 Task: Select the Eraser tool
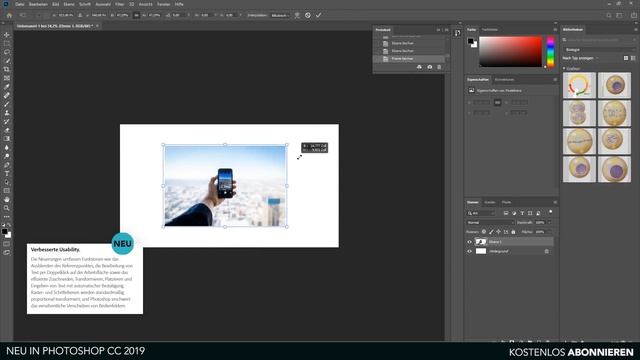tap(7, 130)
